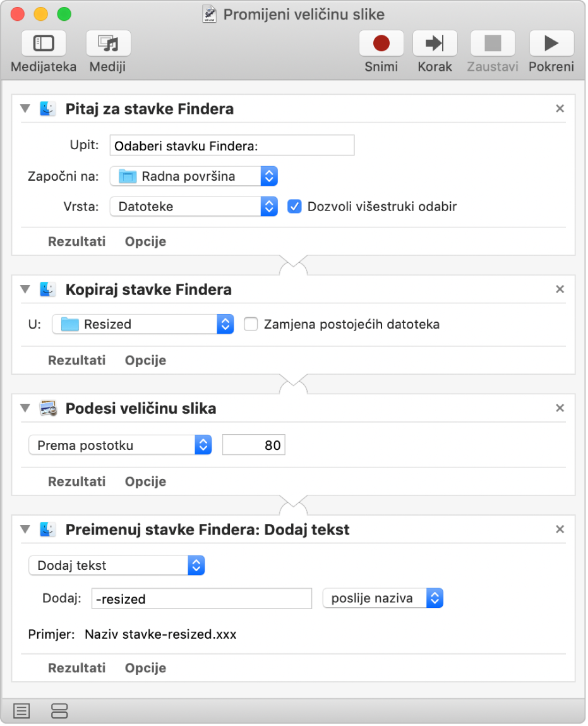
Task: Uncheck Dozvoli višestruki odabir
Action: click(x=294, y=206)
